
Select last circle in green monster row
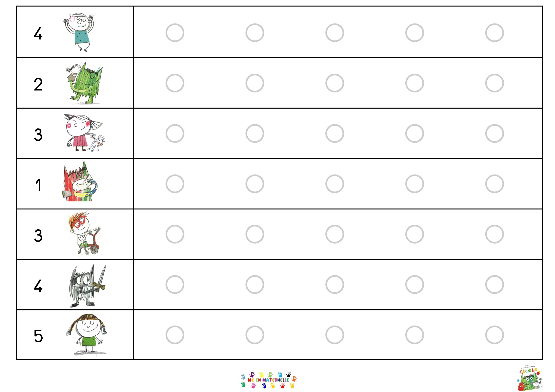click(495, 83)
